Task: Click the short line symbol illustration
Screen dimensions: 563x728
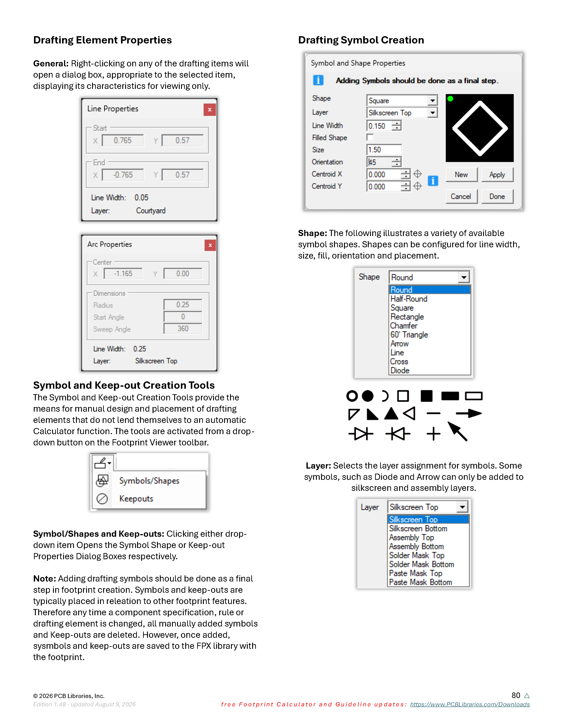Action: pyautogui.click(x=434, y=414)
